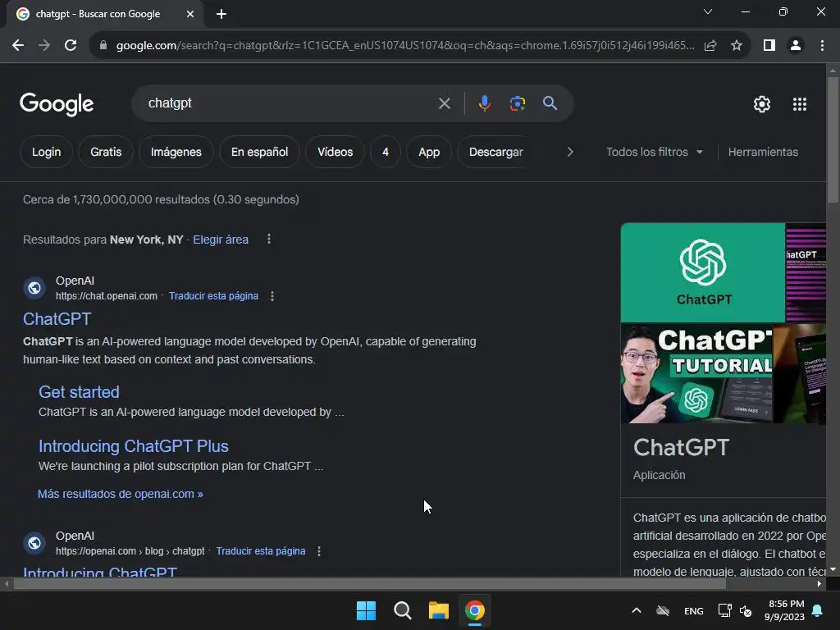Click the OpenAI favicon of the first result
The width and height of the screenshot is (840, 630).
coord(34,288)
